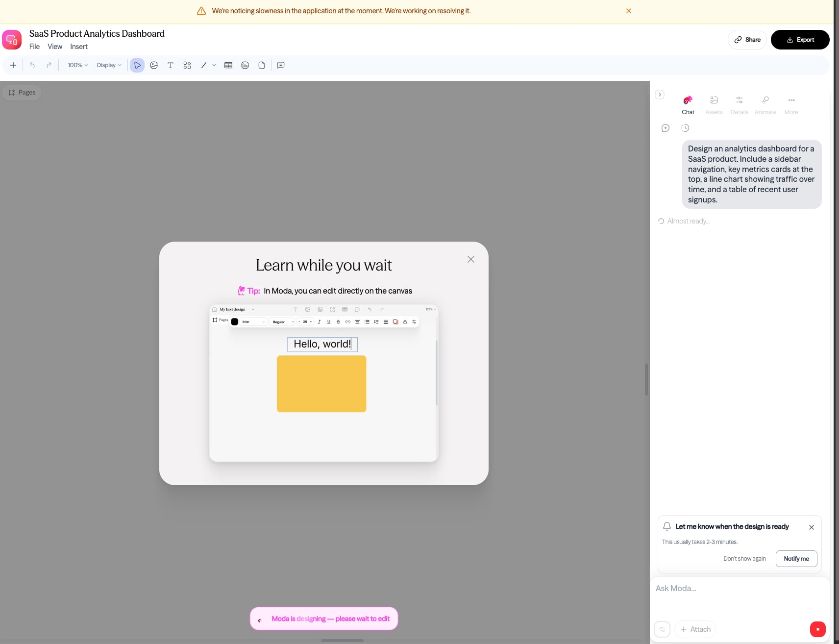Open the View menu
This screenshot has width=839, height=644.
[55, 47]
